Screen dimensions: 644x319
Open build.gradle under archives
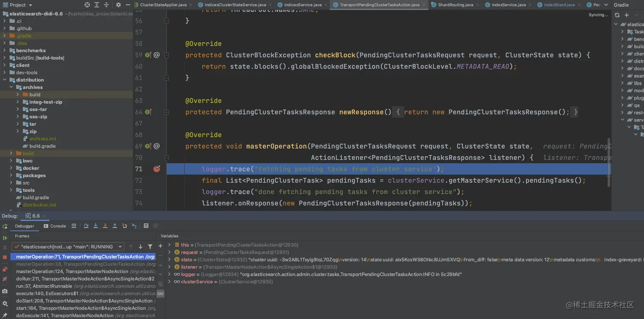coord(42,146)
